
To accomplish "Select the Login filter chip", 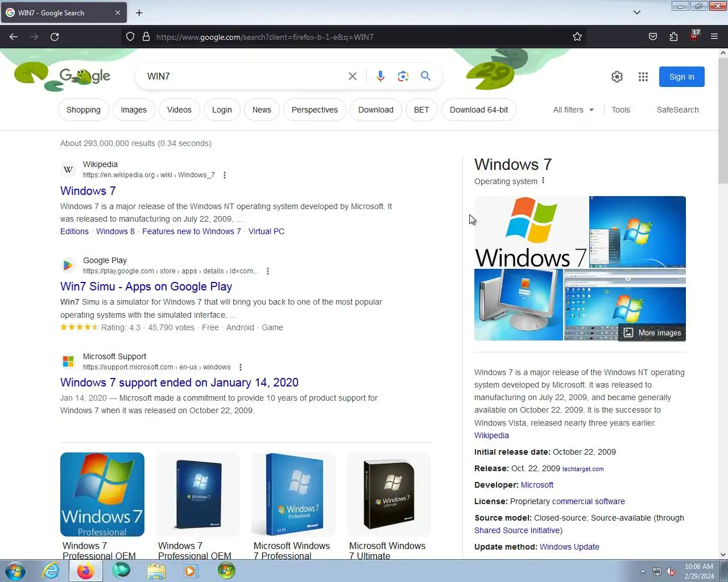I will pos(222,110).
